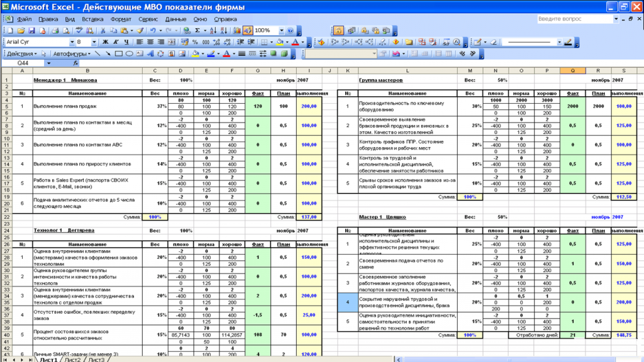Switch to the Лист2 sheet tab

tap(73, 359)
